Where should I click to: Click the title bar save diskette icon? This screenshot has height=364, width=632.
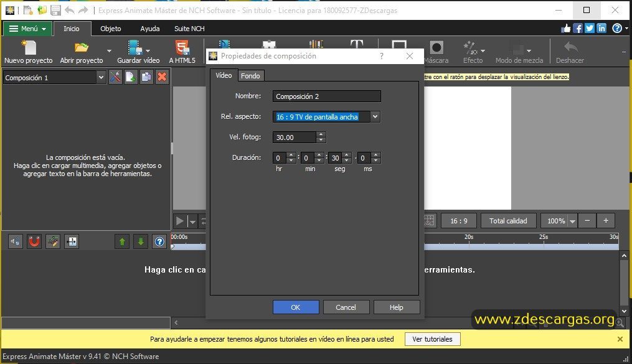click(x=55, y=10)
